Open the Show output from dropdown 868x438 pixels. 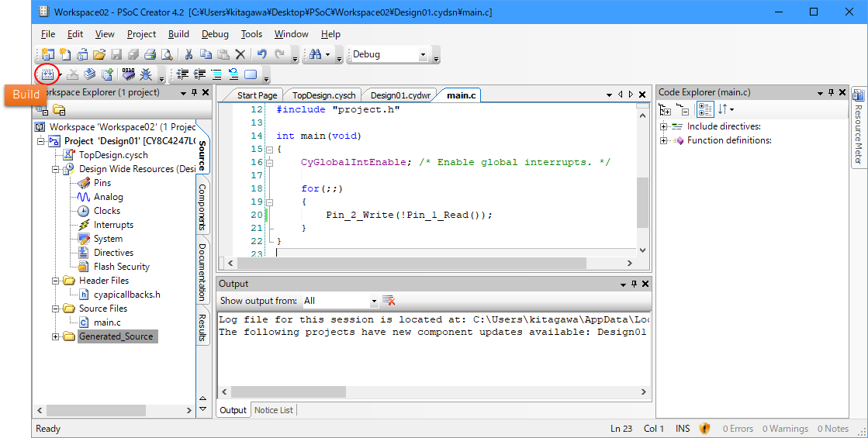373,301
